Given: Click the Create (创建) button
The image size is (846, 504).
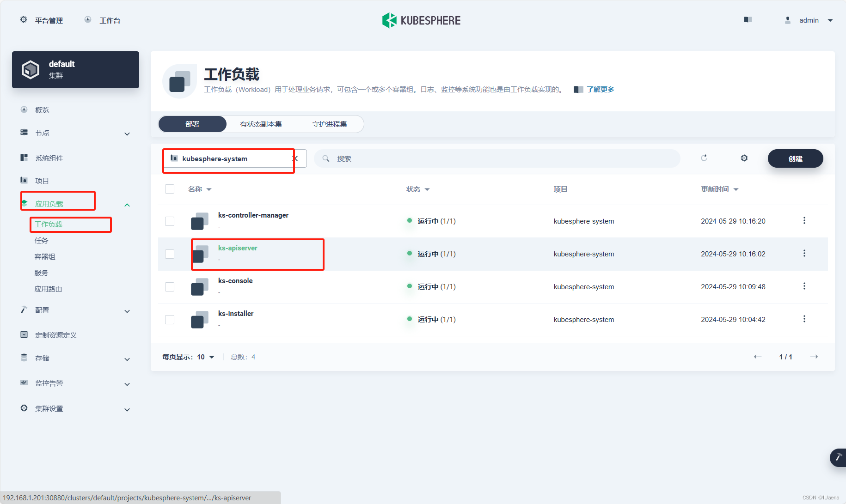Looking at the screenshot, I should tap(795, 158).
